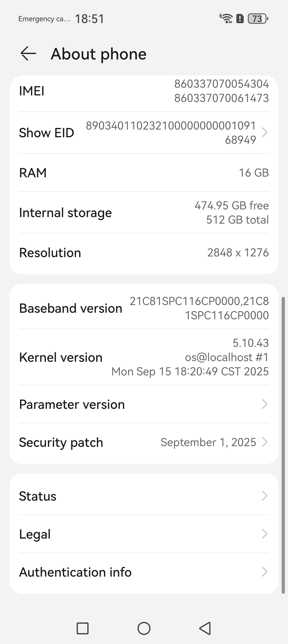
Task: Open the Show EID chevron
Action: (265, 133)
